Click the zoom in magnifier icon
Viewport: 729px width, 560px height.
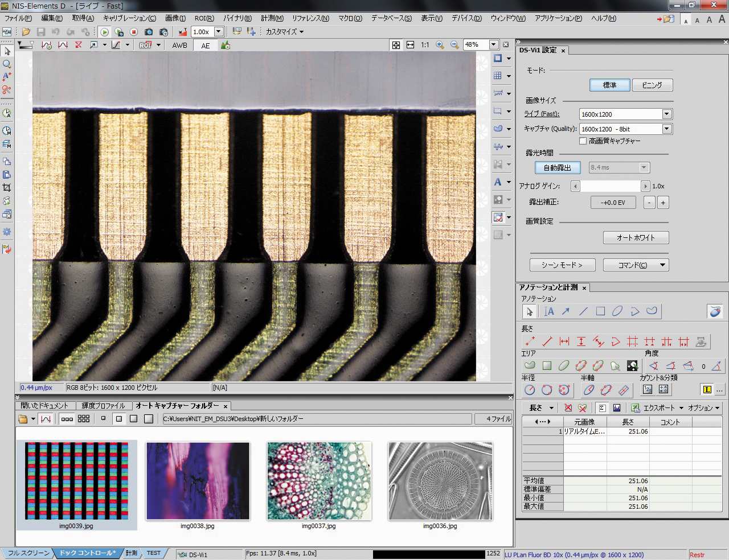click(440, 44)
